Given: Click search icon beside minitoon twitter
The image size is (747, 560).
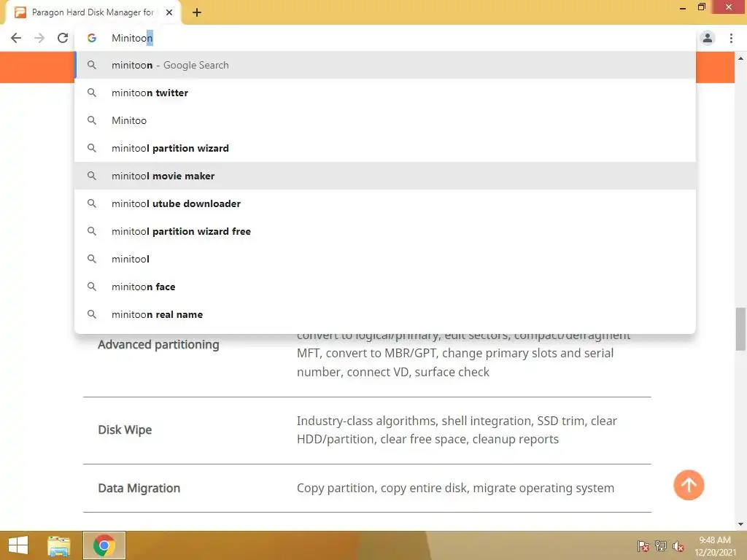Looking at the screenshot, I should [92, 93].
